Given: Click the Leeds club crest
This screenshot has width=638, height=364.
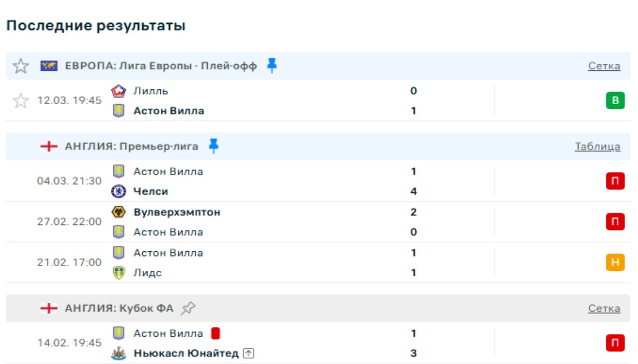Looking at the screenshot, I should tap(118, 272).
